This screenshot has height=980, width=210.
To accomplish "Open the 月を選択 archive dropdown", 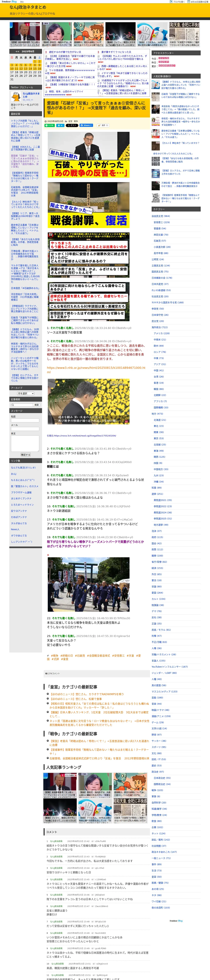I will coord(26,393).
